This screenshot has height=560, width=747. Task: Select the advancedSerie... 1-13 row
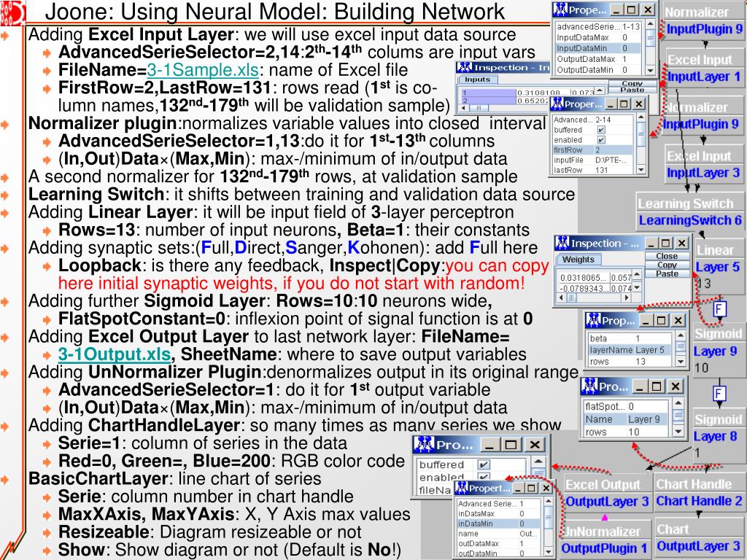click(x=598, y=27)
